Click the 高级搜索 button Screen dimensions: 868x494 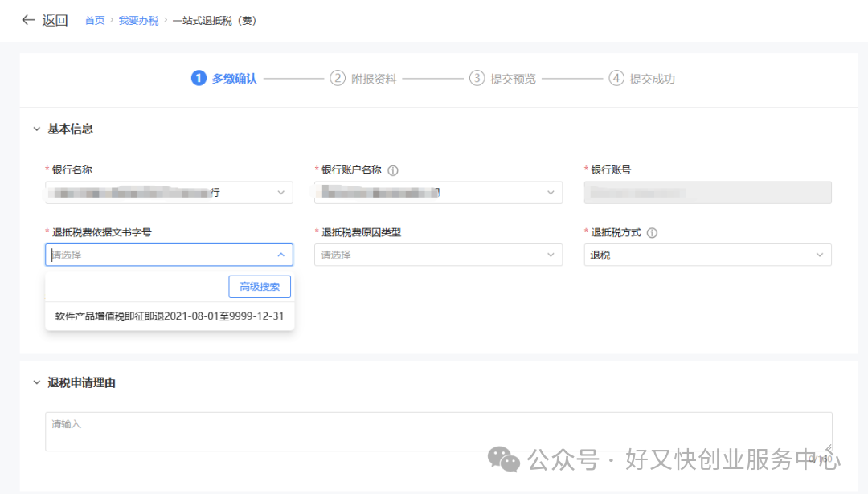260,287
